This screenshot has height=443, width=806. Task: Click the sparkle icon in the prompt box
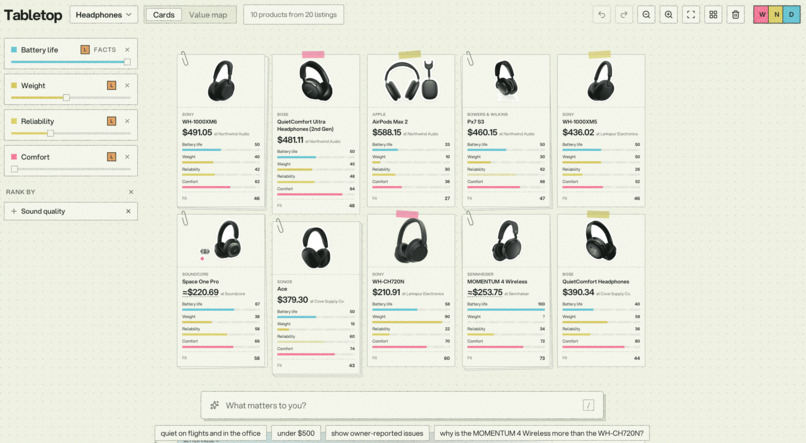click(x=214, y=405)
